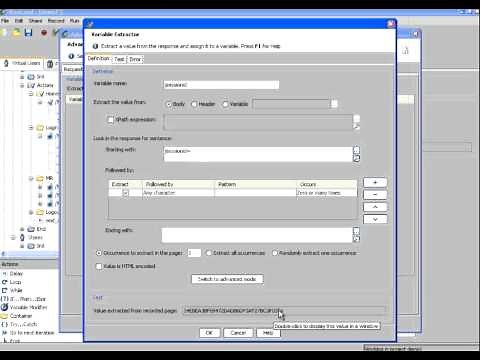This screenshot has height=360, width=480.
Task: Click upper icon beside Ending with field
Action: tap(356, 230)
